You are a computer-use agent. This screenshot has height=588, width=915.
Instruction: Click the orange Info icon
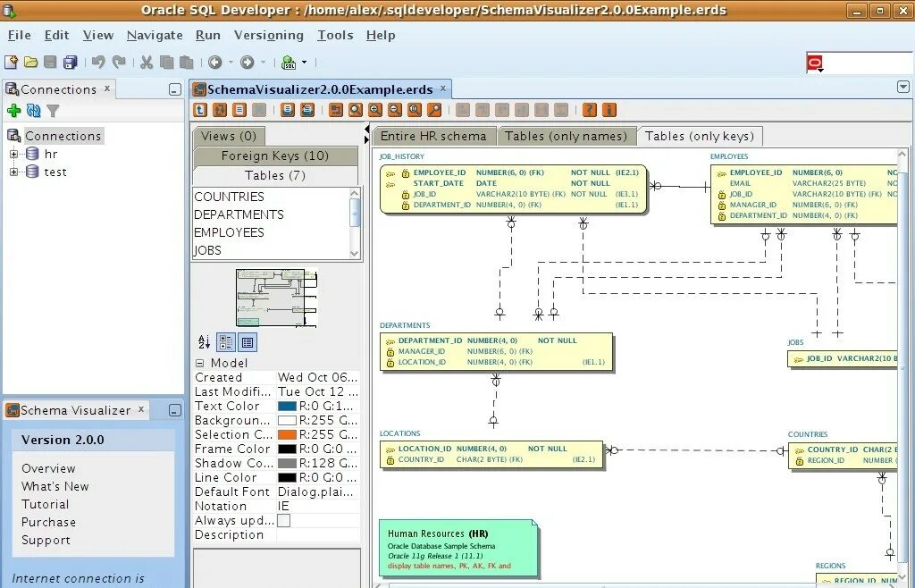tap(609, 110)
